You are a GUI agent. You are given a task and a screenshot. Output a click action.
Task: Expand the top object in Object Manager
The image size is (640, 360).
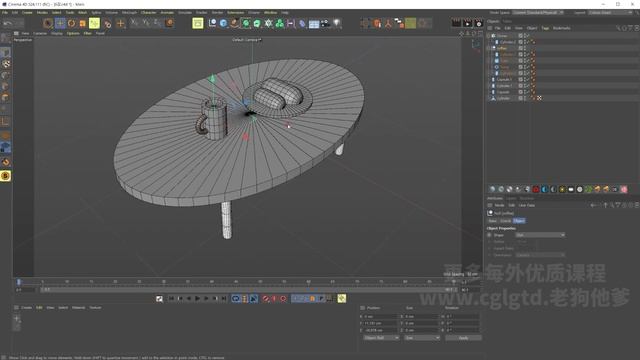pyautogui.click(x=489, y=36)
